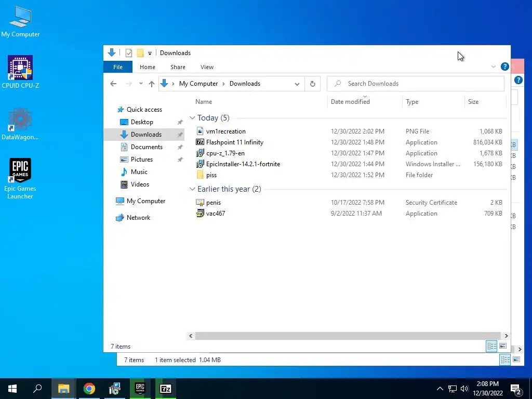Select Documents in the navigation pane
The width and height of the screenshot is (532, 399).
pyautogui.click(x=147, y=147)
